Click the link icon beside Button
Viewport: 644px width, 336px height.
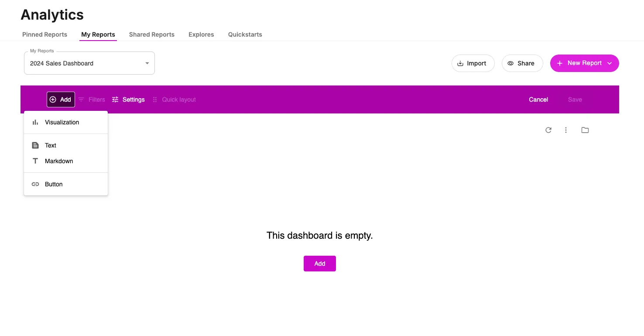[x=35, y=184]
